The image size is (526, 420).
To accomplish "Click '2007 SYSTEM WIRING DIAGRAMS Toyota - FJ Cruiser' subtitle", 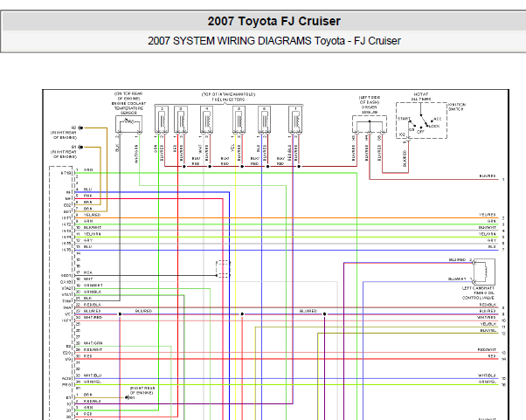I will (274, 41).
